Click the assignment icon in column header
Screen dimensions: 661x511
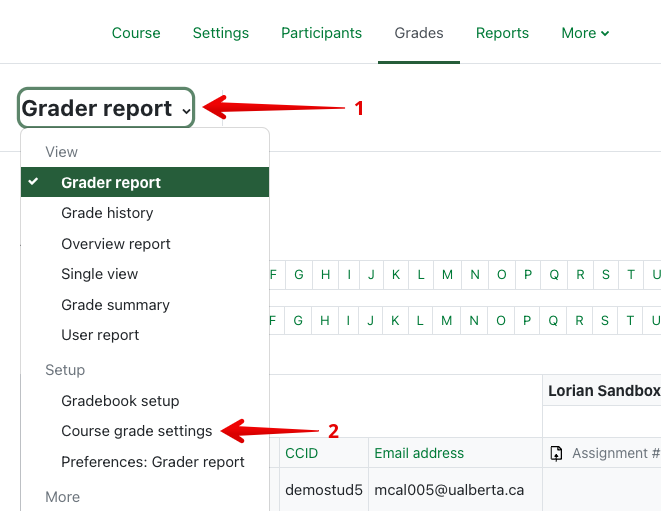(x=557, y=454)
